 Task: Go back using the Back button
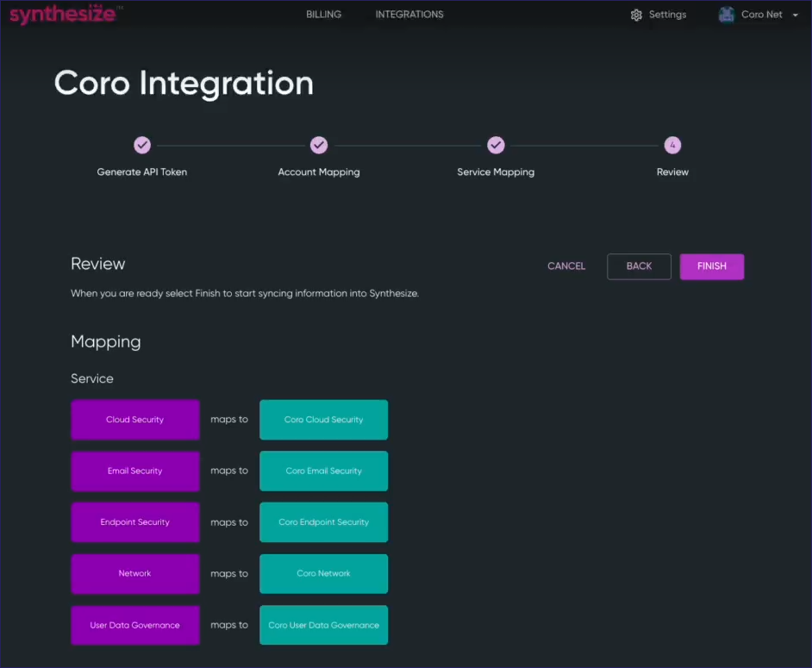(x=639, y=266)
